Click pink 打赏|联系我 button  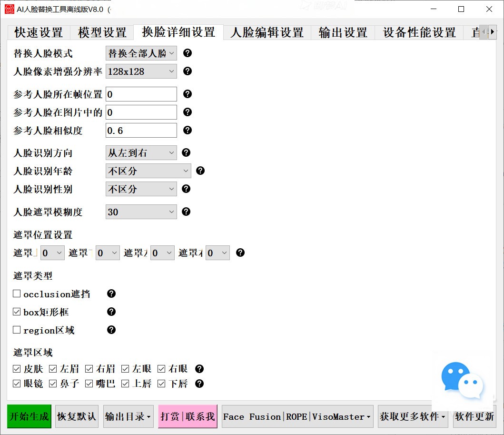(x=188, y=416)
